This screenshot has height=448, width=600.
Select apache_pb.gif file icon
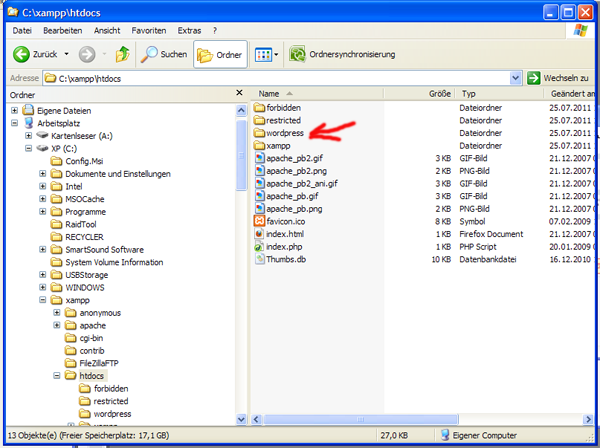coord(259,196)
